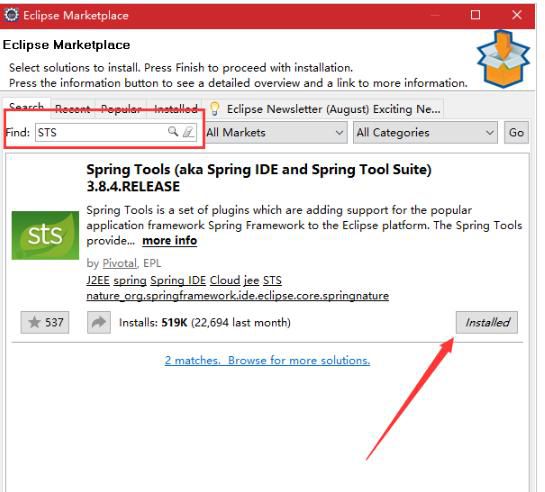The width and height of the screenshot is (545, 492).
Task: Switch to the Recent tab
Action: 73,109
